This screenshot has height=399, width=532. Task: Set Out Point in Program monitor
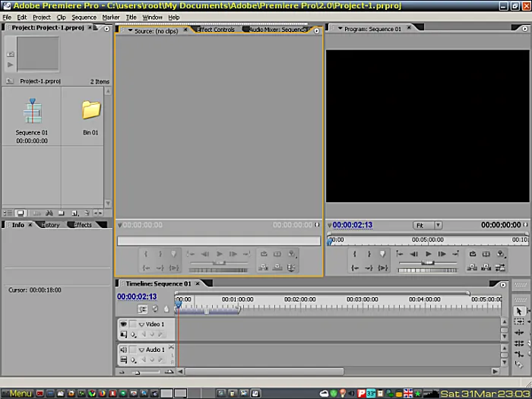point(369,254)
